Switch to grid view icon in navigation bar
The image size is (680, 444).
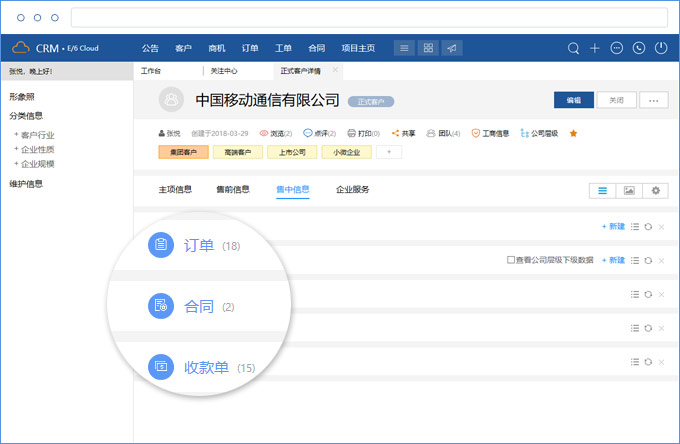tap(428, 48)
